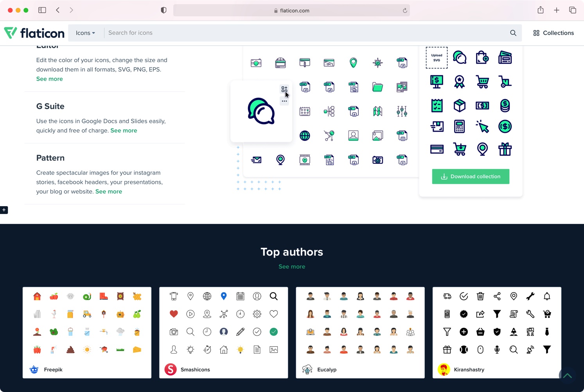Viewport: 584px width, 392px height.
Task: Open Collections in the header
Action: 553,33
